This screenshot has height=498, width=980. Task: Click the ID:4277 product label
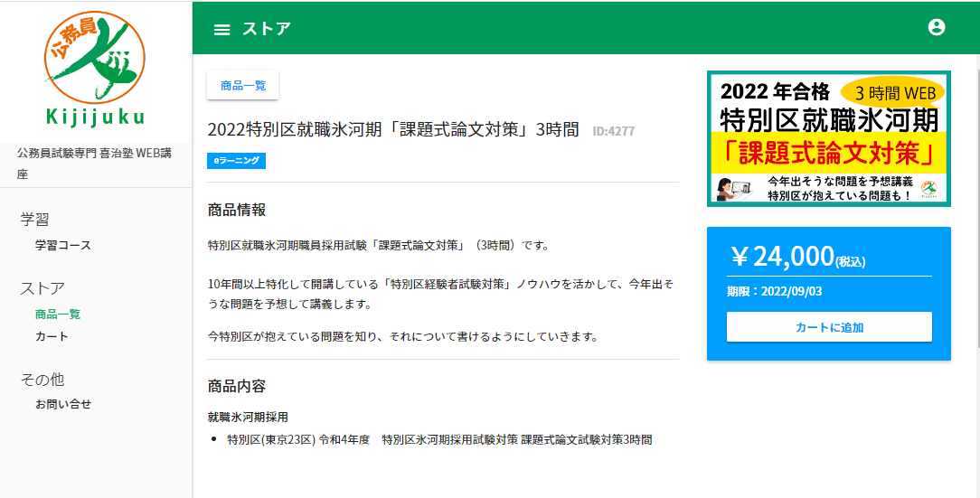[x=613, y=132]
